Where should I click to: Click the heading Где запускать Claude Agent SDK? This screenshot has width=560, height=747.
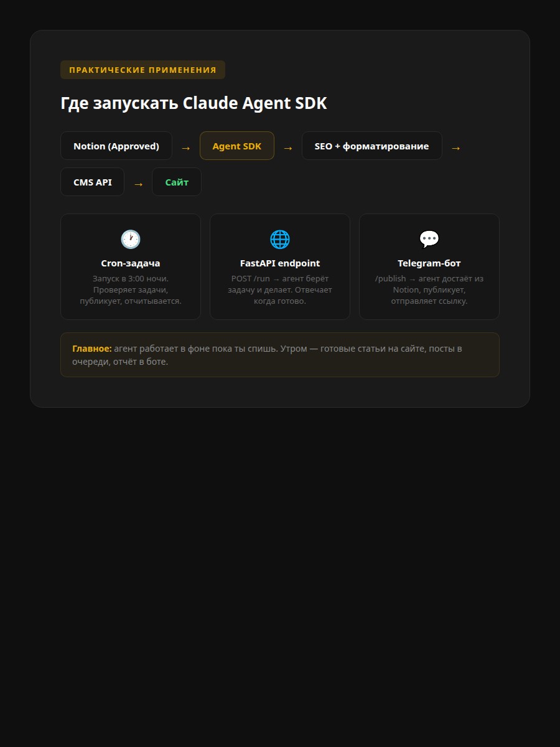tap(194, 103)
